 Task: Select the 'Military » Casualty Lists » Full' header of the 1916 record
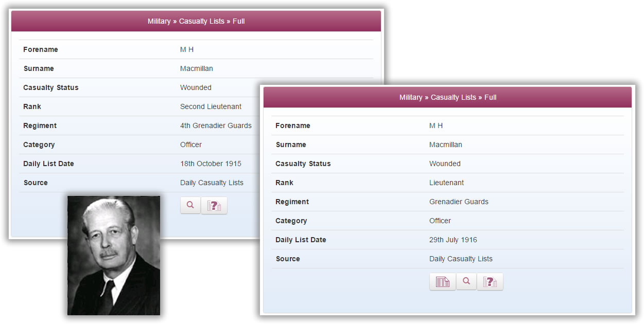[x=448, y=97]
